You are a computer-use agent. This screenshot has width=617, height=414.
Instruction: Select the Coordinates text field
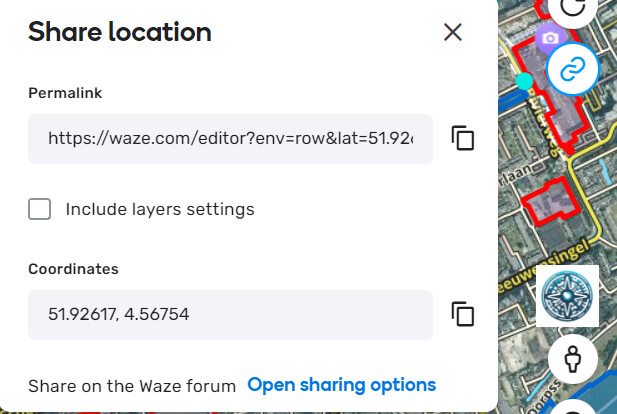point(230,314)
